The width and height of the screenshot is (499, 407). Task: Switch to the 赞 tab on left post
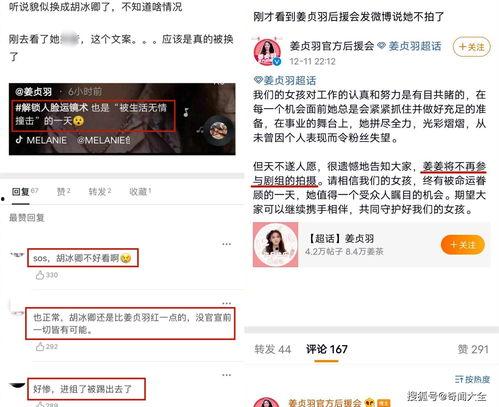(63, 192)
